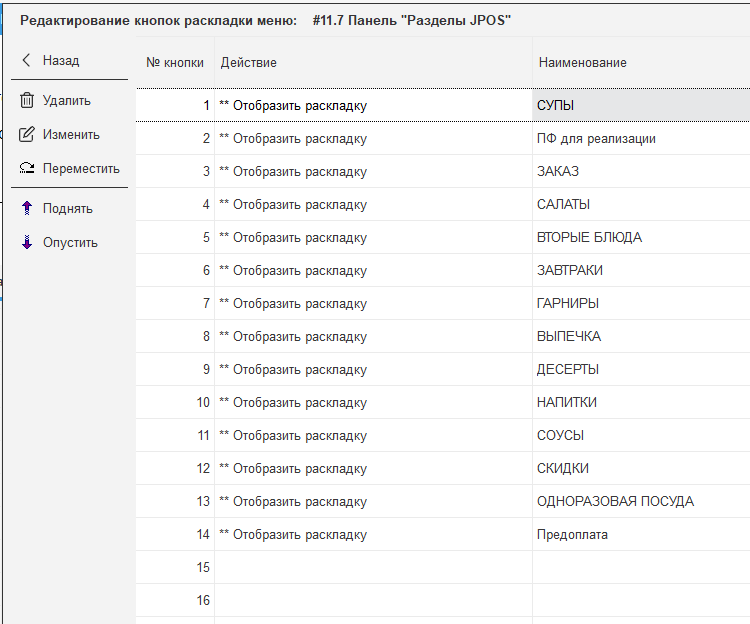Select the ПФ для реализации row

(596, 139)
